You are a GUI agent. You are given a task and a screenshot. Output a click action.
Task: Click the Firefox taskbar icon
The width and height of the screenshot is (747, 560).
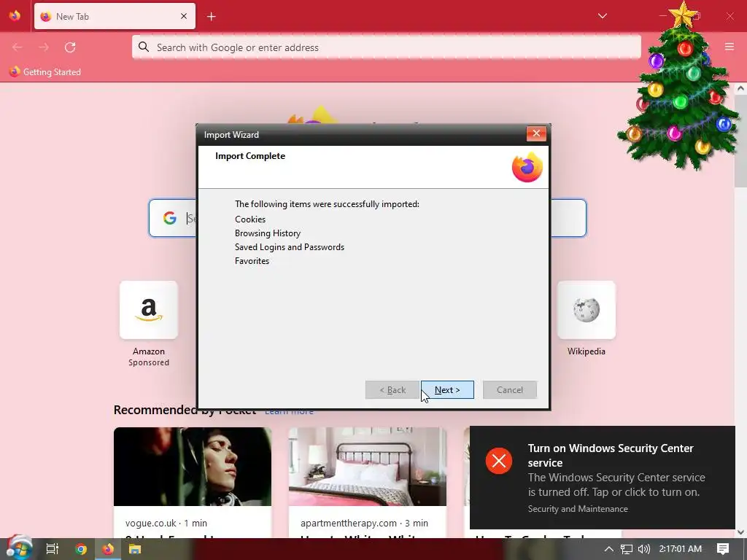click(108, 549)
